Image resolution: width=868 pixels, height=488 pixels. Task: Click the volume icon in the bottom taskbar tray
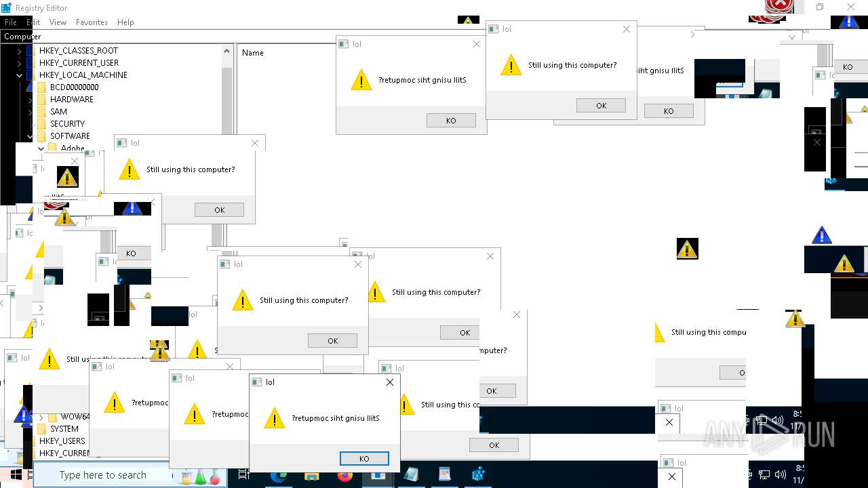point(780,475)
